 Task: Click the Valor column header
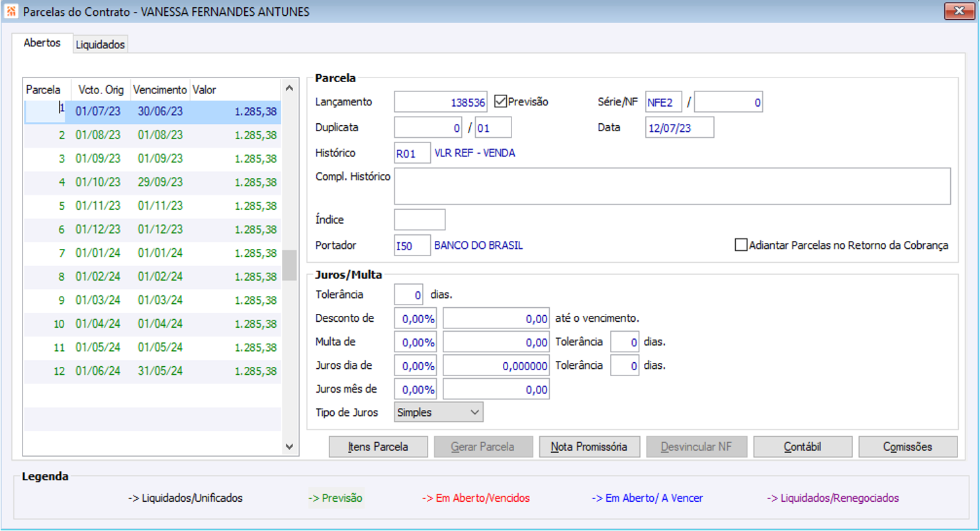click(x=236, y=89)
